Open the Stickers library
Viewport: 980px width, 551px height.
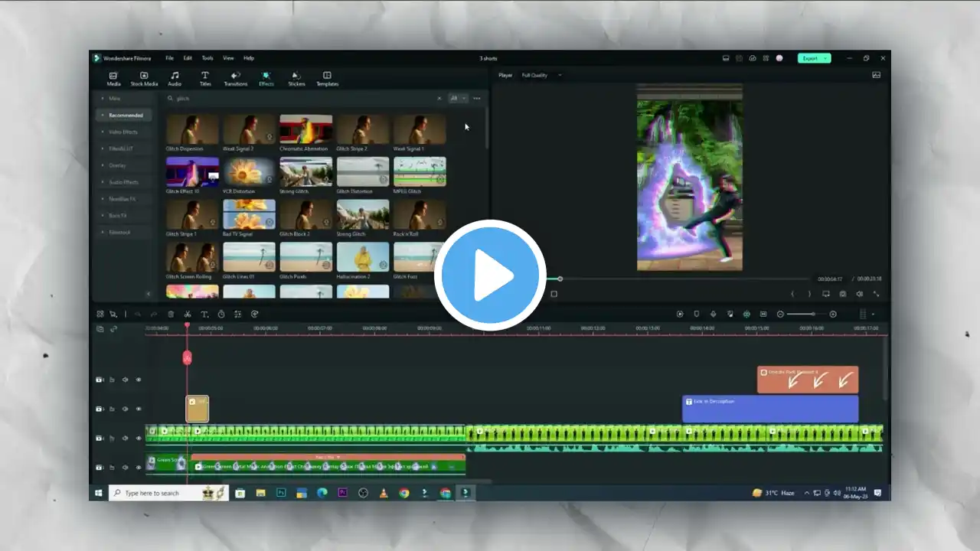coord(296,78)
